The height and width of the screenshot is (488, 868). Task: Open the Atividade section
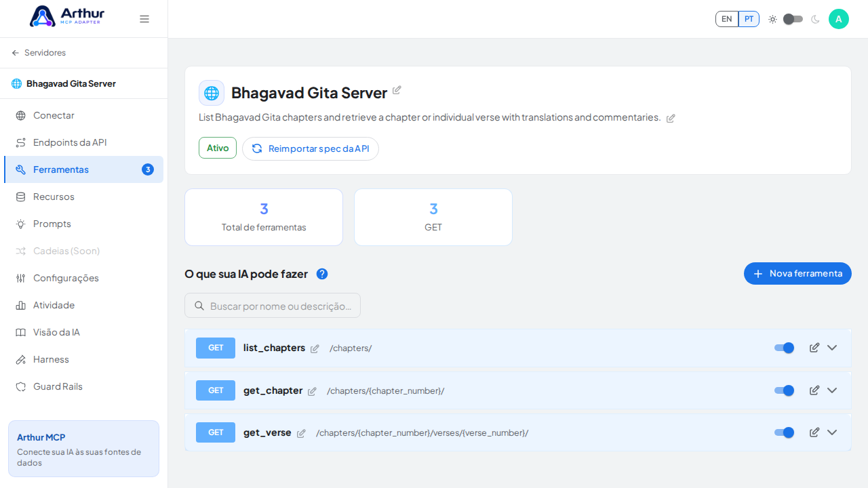tap(83, 305)
